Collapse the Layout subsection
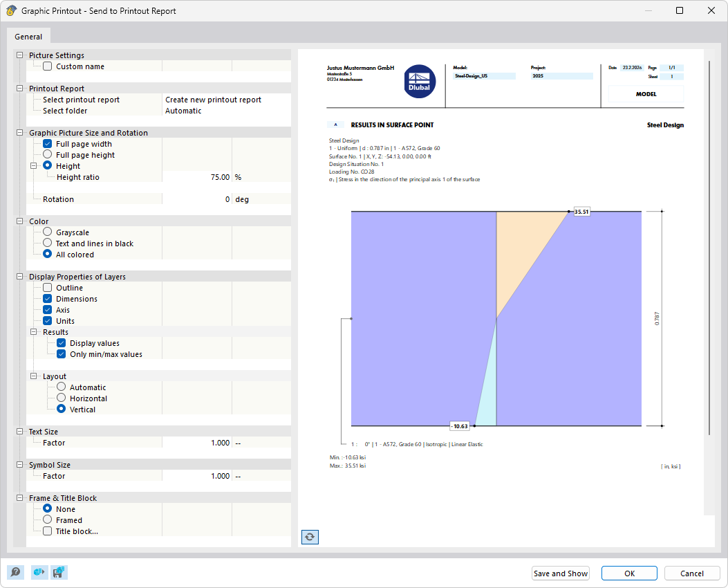The width and height of the screenshot is (728, 588). (x=33, y=376)
